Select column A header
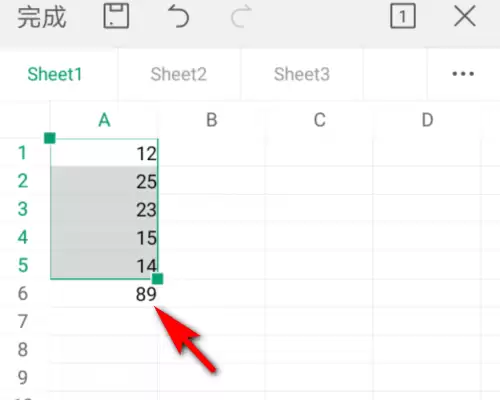Image resolution: width=500 pixels, height=400 pixels. click(104, 120)
